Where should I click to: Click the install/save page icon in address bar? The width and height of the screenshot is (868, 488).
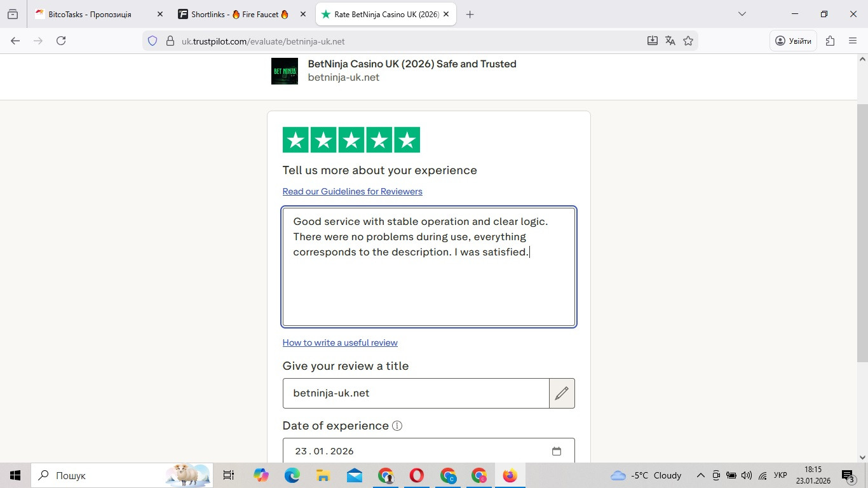click(653, 41)
